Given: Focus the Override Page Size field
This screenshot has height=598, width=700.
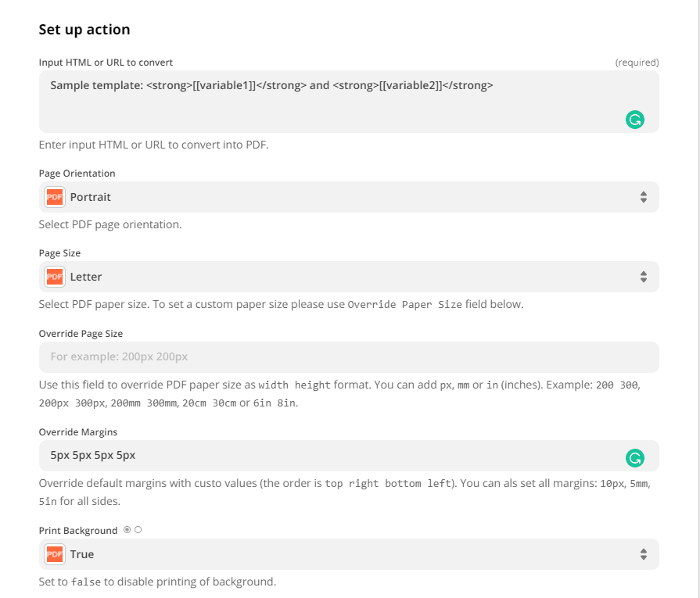Looking at the screenshot, I should click(x=348, y=357).
